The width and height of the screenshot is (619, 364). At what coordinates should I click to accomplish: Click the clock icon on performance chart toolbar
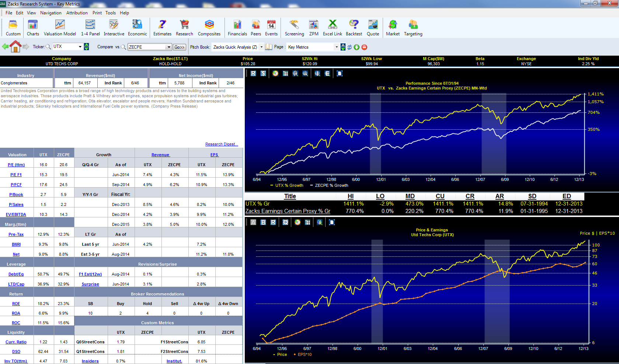(275, 73)
